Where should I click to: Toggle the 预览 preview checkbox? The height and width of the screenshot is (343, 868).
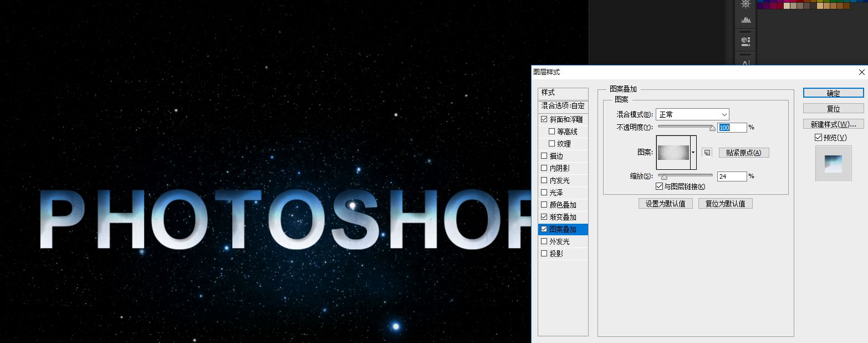pyautogui.click(x=818, y=138)
